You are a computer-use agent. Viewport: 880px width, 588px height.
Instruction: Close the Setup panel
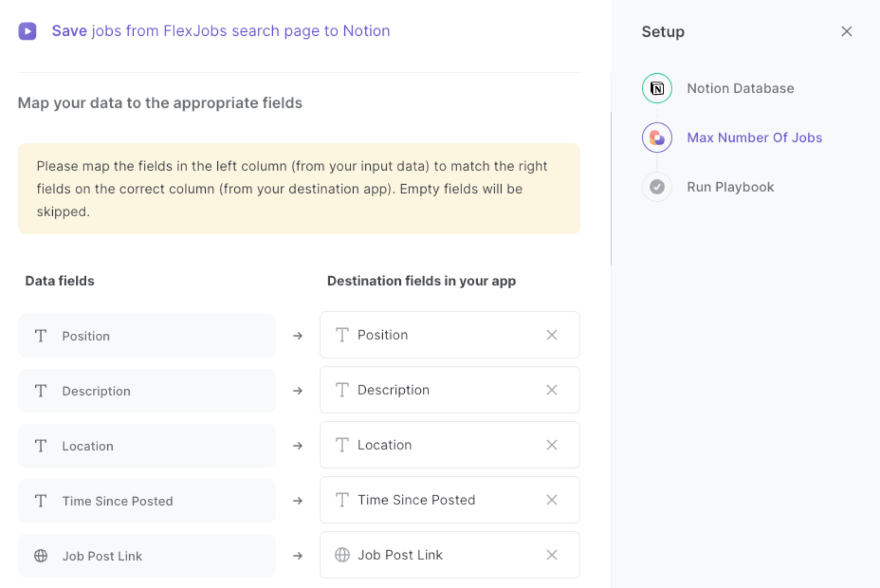click(846, 31)
